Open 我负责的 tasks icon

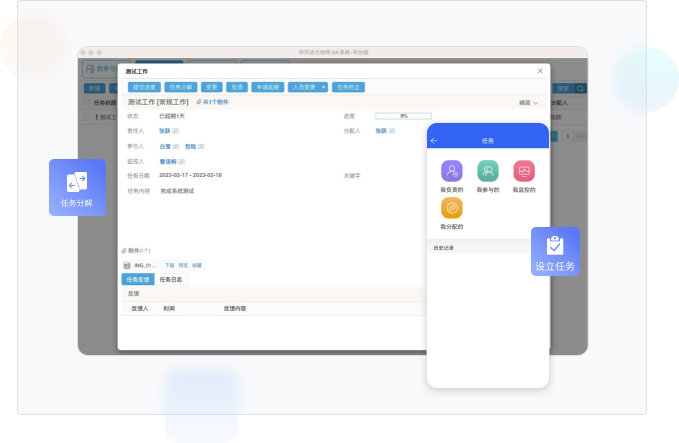click(452, 171)
